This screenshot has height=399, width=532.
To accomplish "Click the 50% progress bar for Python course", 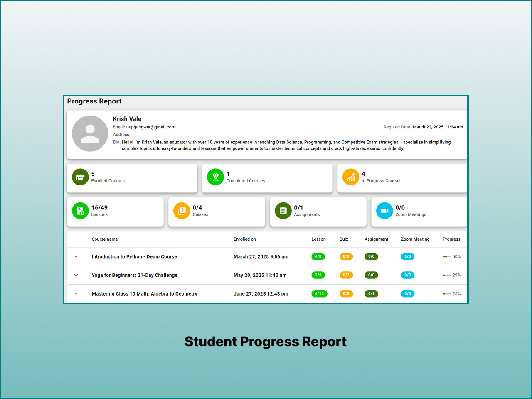I will [446, 256].
